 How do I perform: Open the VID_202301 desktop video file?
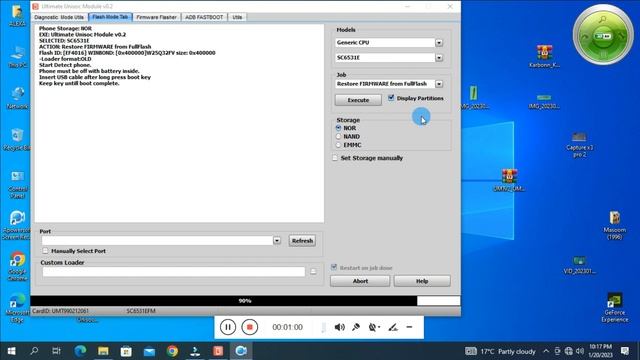pyautogui.click(x=579, y=264)
